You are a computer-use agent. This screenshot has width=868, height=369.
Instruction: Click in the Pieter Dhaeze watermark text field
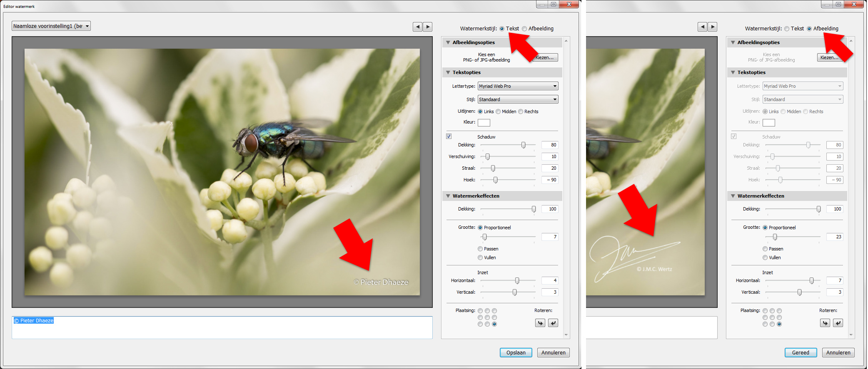click(222, 328)
